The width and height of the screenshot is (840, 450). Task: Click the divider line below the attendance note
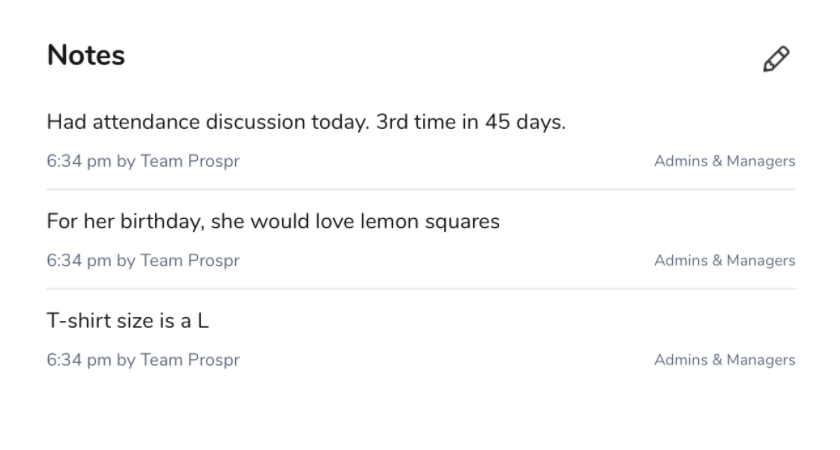[x=420, y=189]
